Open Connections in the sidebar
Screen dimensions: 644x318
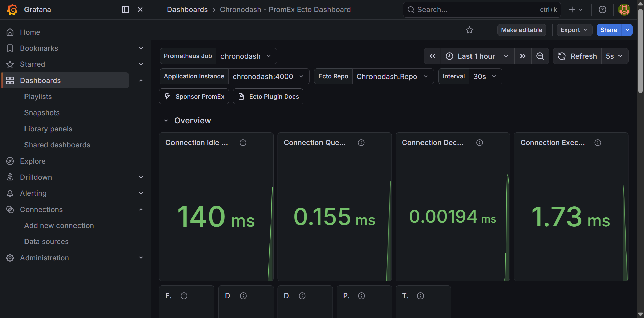pyautogui.click(x=42, y=210)
